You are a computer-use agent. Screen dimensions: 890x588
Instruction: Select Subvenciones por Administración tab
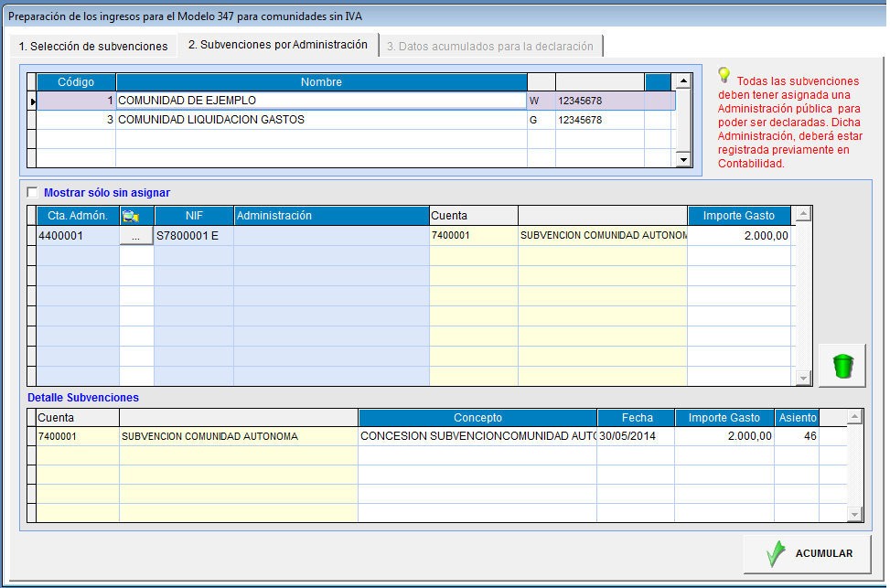tap(277, 45)
